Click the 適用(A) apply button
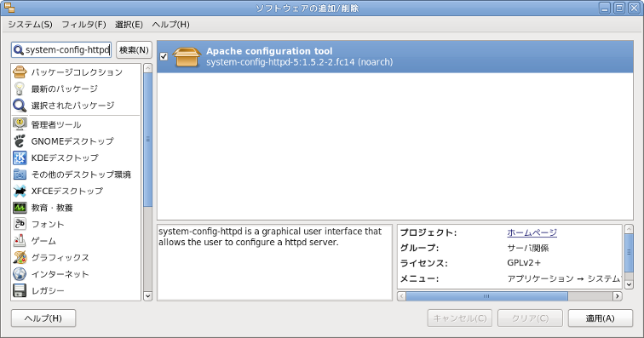The width and height of the screenshot is (644, 338). point(600,318)
